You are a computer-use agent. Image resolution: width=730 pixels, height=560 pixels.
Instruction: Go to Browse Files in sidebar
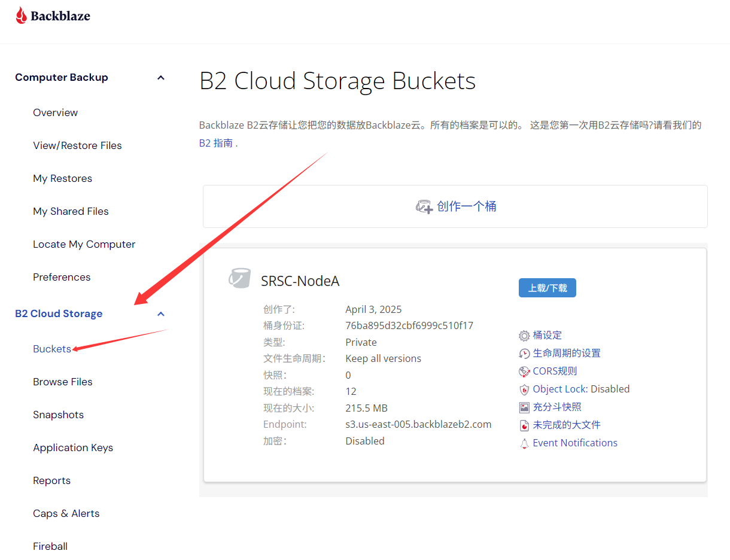pyautogui.click(x=63, y=382)
